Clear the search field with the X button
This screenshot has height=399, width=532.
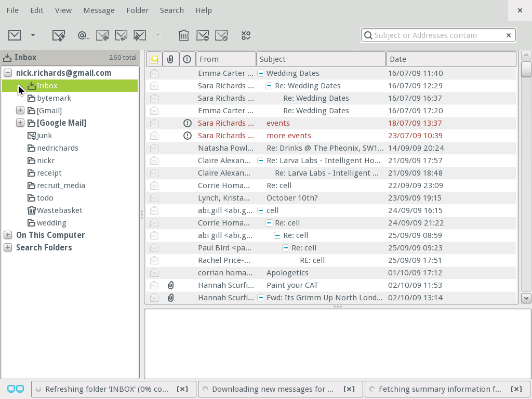508,35
